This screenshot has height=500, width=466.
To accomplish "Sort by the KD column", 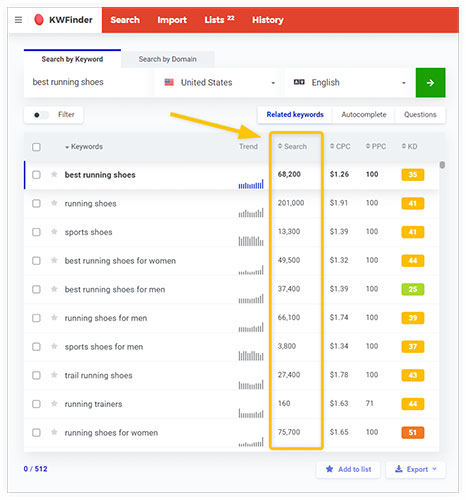I will (409, 146).
